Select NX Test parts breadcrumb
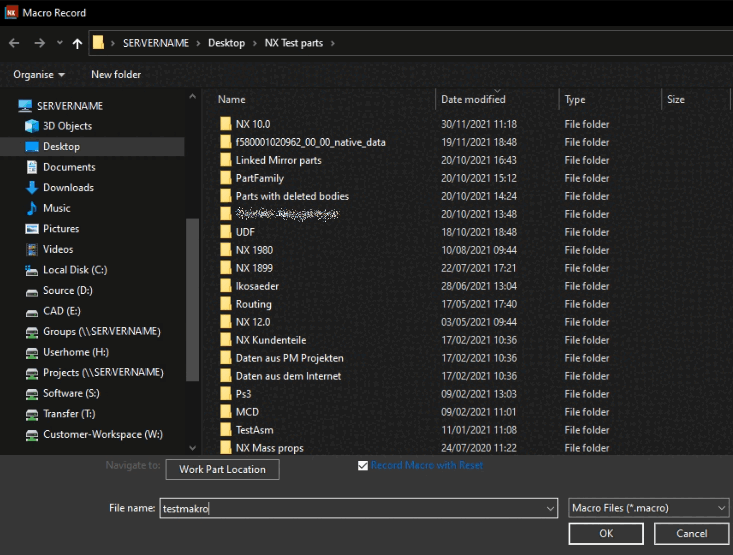Image resolution: width=733 pixels, height=555 pixels. point(294,43)
